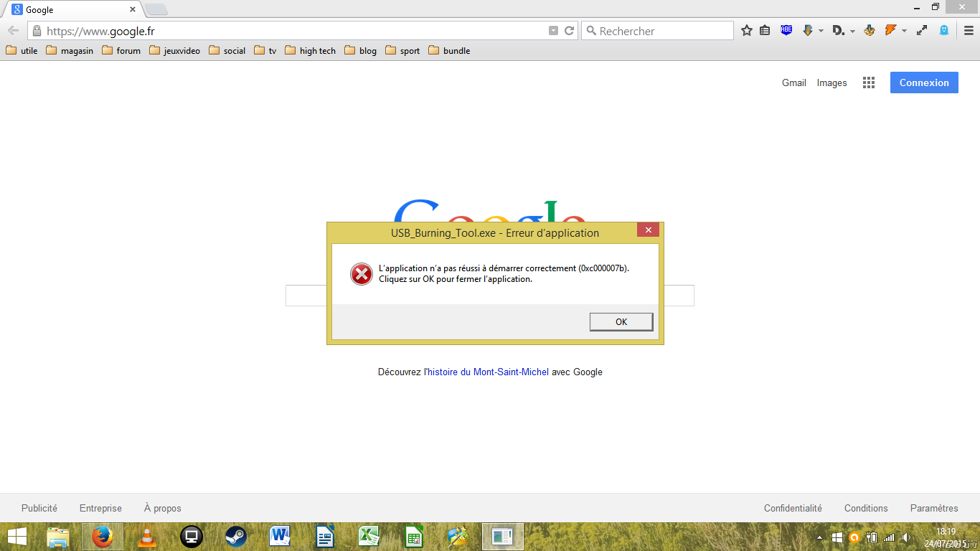Click the Firefox taskbar icon
This screenshot has width=980, height=551.
103,537
